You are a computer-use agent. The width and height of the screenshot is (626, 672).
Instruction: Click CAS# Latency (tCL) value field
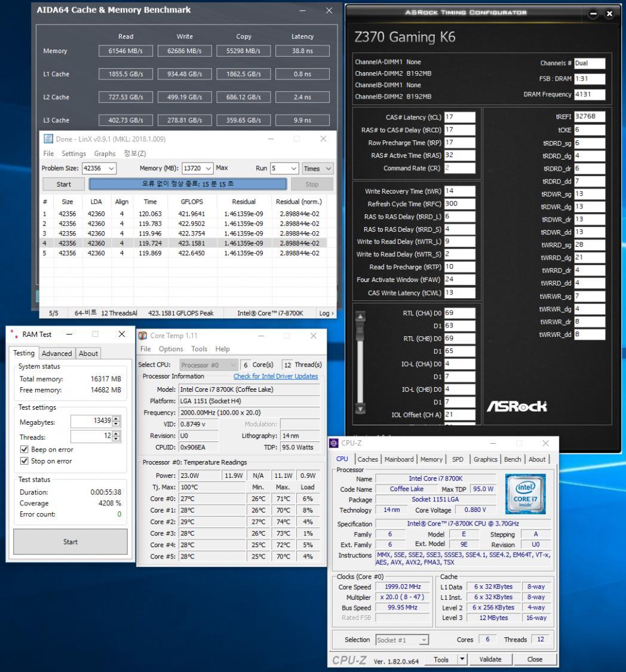click(x=459, y=117)
